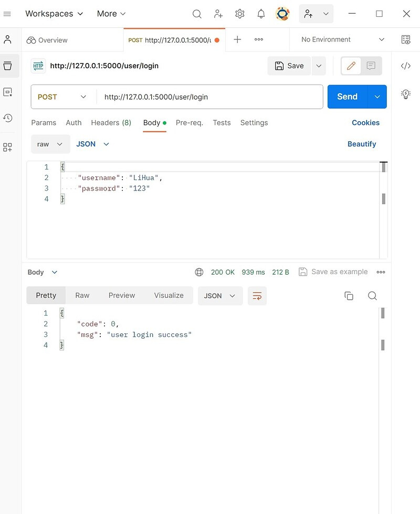Click the user avatar icon
Screen dimensions: 420x514
coord(282,14)
